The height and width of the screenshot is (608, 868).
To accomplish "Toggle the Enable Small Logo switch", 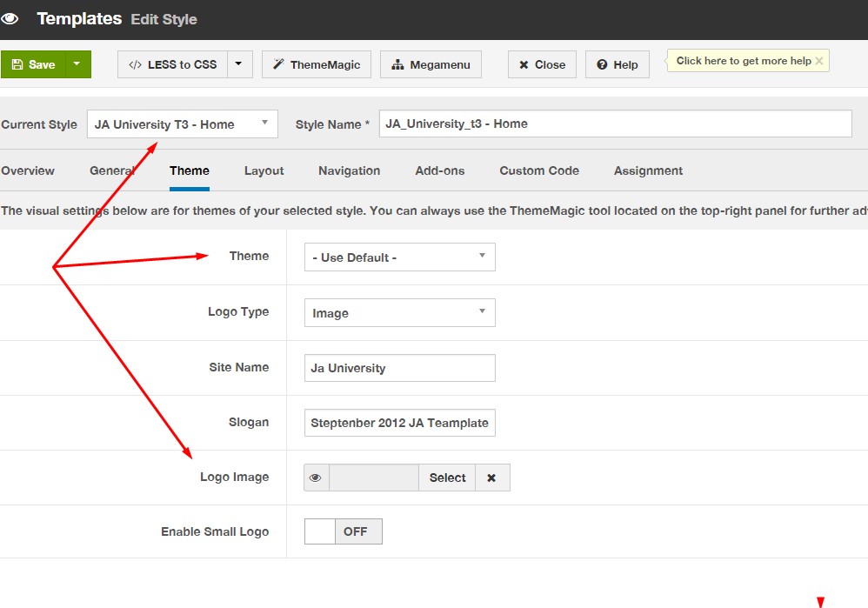I will click(x=343, y=531).
